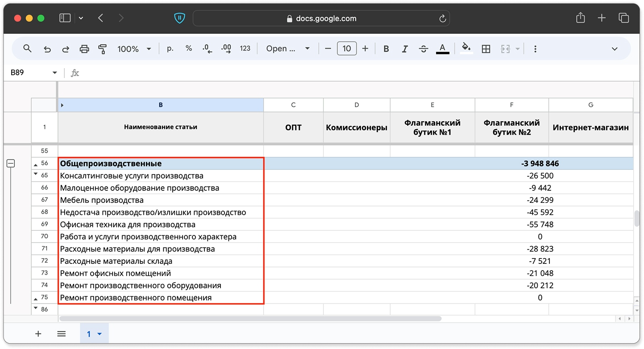Add a new sheet with plus button

(38, 334)
